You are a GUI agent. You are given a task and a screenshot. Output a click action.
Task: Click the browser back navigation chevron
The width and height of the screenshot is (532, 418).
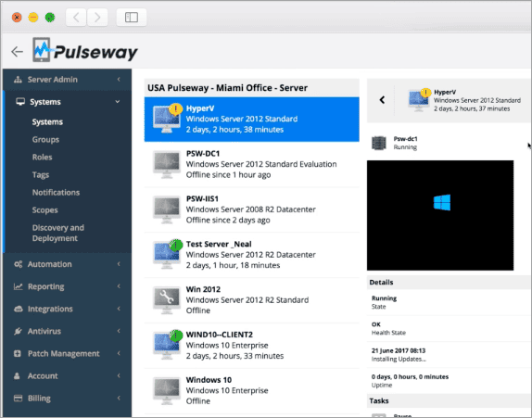point(76,18)
